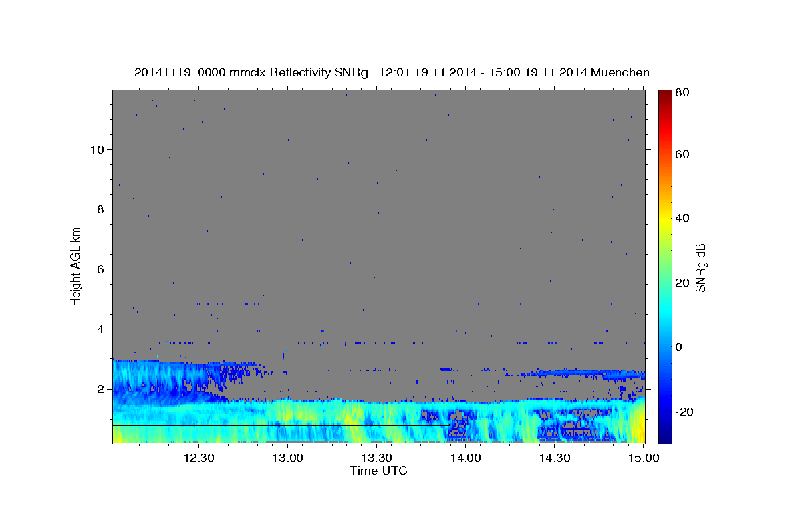Click the 13:30 time tick label
Screen dimensions: 798x532
click(376, 458)
